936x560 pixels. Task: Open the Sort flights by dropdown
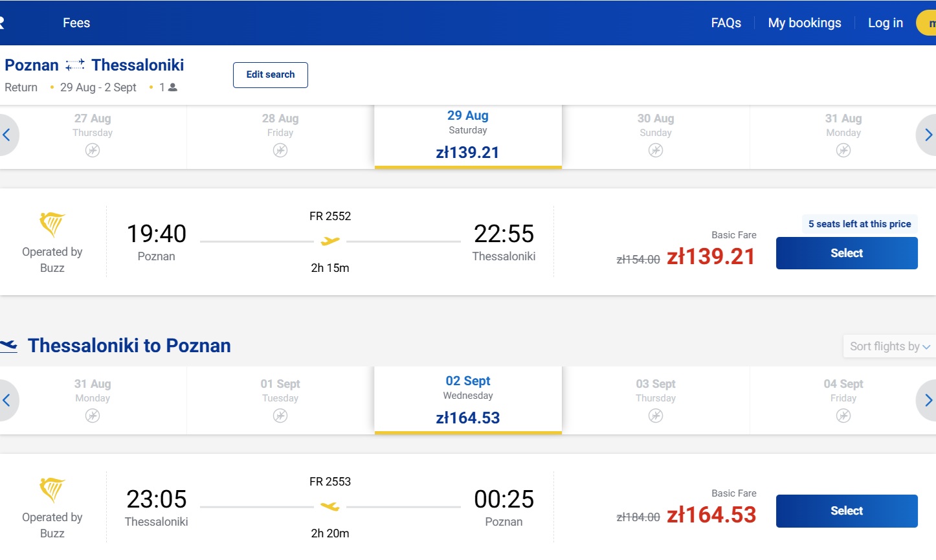(x=889, y=346)
